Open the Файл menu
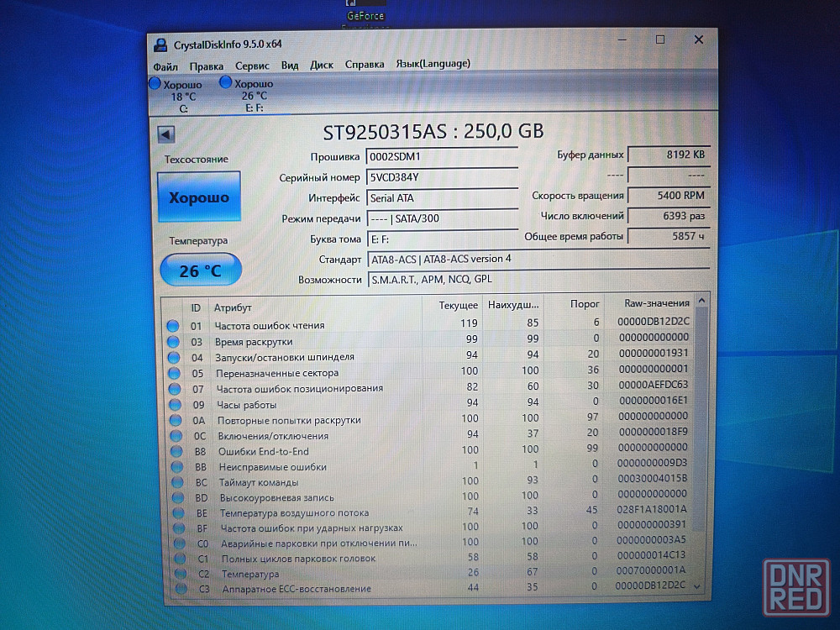This screenshot has height=630, width=840. (x=165, y=66)
